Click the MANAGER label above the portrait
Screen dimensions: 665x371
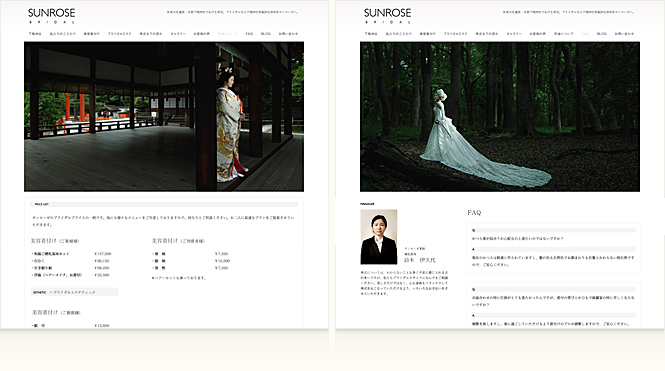tap(367, 204)
